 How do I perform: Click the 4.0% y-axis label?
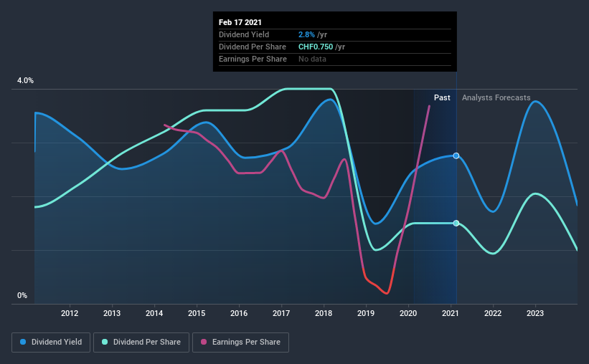click(25, 80)
